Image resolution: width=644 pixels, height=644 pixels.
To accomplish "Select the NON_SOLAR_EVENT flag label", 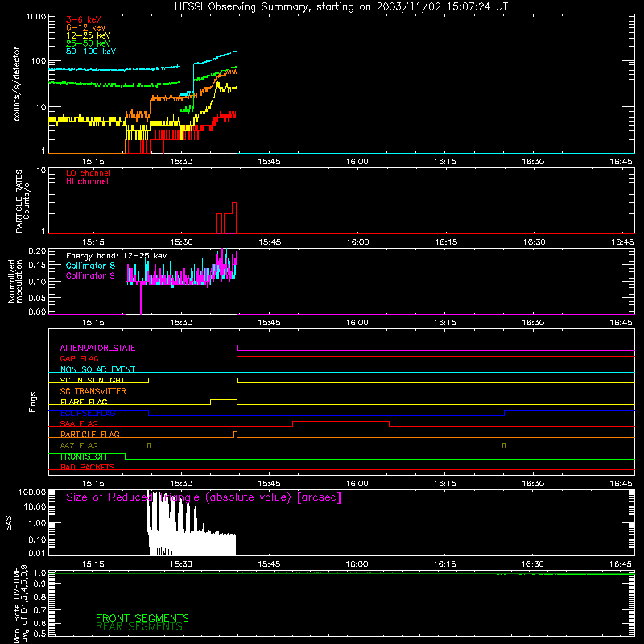I will (97, 369).
